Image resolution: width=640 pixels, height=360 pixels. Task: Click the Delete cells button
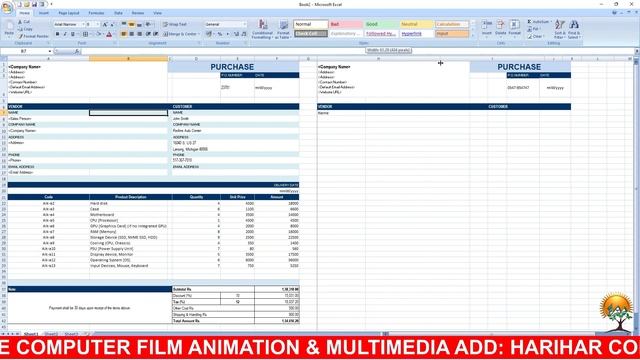tap(500, 29)
